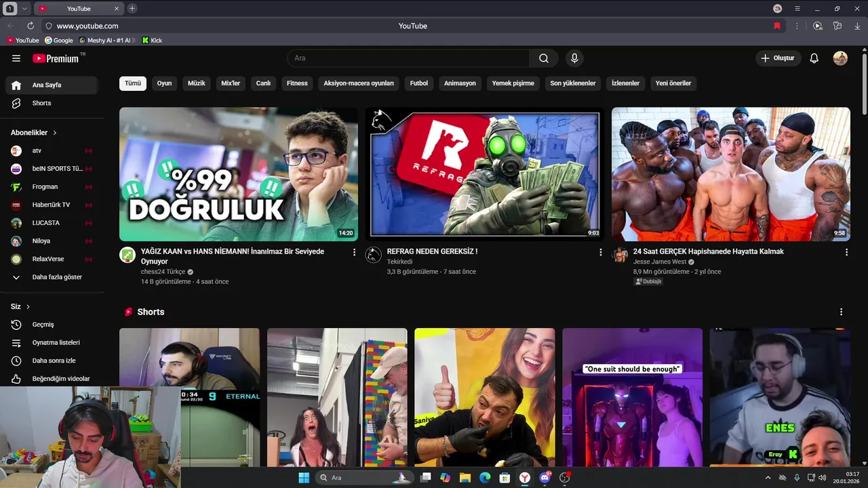Open the Abonelikler section chevron
The width and height of the screenshot is (868, 488).
[x=55, y=133]
